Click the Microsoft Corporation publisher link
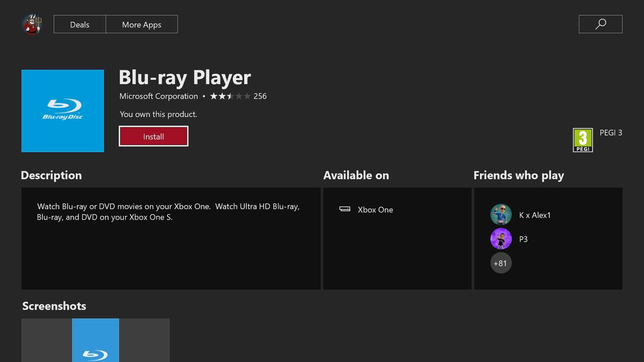The height and width of the screenshot is (362, 644). coord(158,96)
